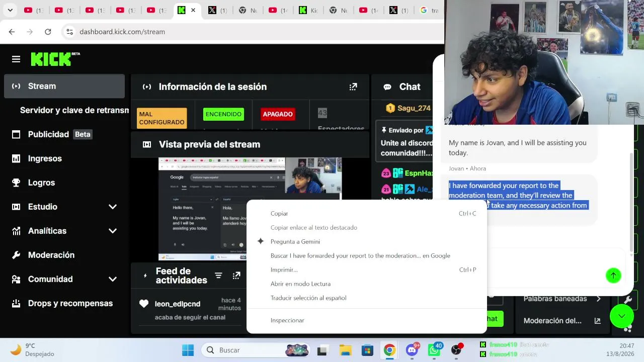The width and height of the screenshot is (644, 362).
Task: Choose Pregunta a Gemini in context menu
Action: click(366, 242)
